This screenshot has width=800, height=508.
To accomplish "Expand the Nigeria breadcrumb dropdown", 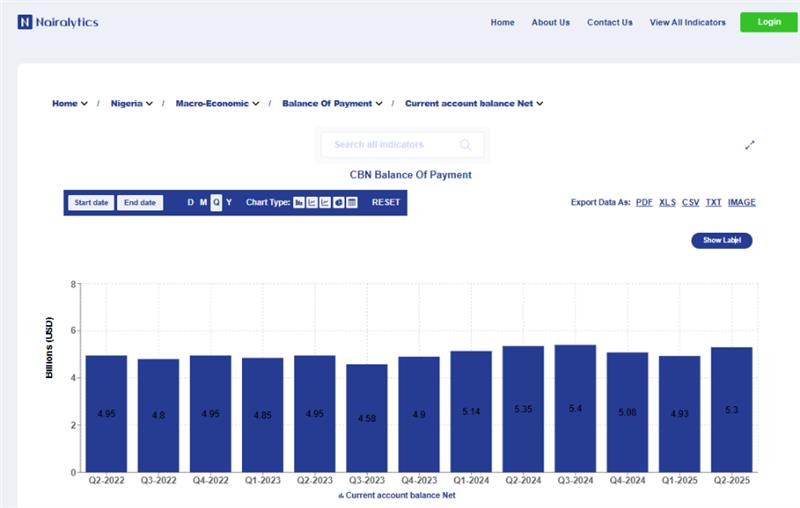I will point(131,103).
